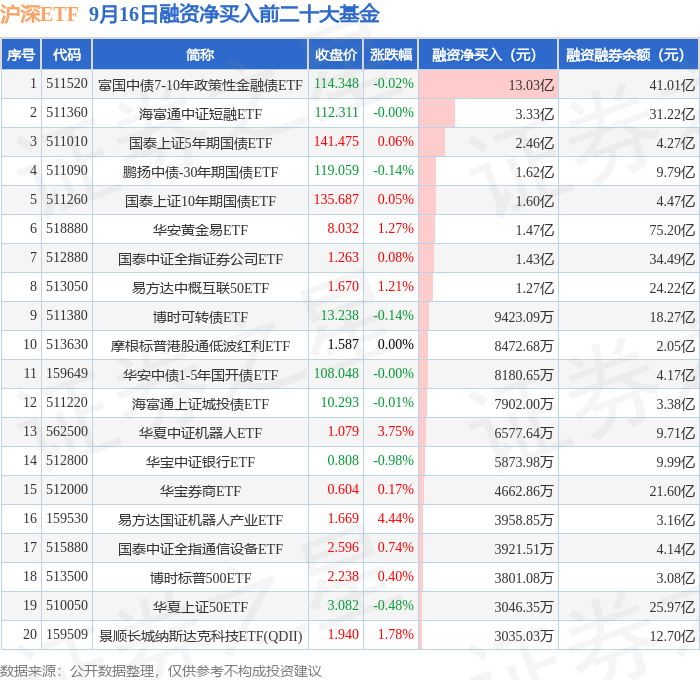Click fund code 159649
Image resolution: width=700 pixels, height=680 pixels.
(x=67, y=374)
